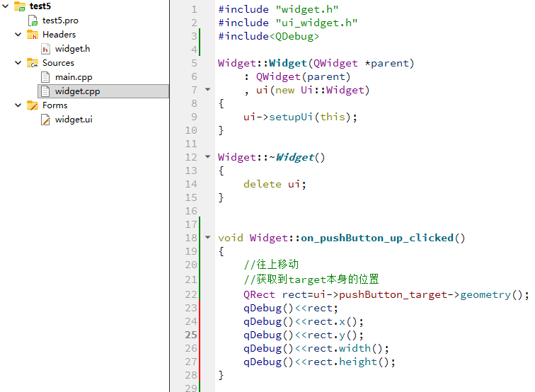Click the //获取到target本身的位置 comment
The height and width of the screenshot is (392, 535).
coord(311,279)
